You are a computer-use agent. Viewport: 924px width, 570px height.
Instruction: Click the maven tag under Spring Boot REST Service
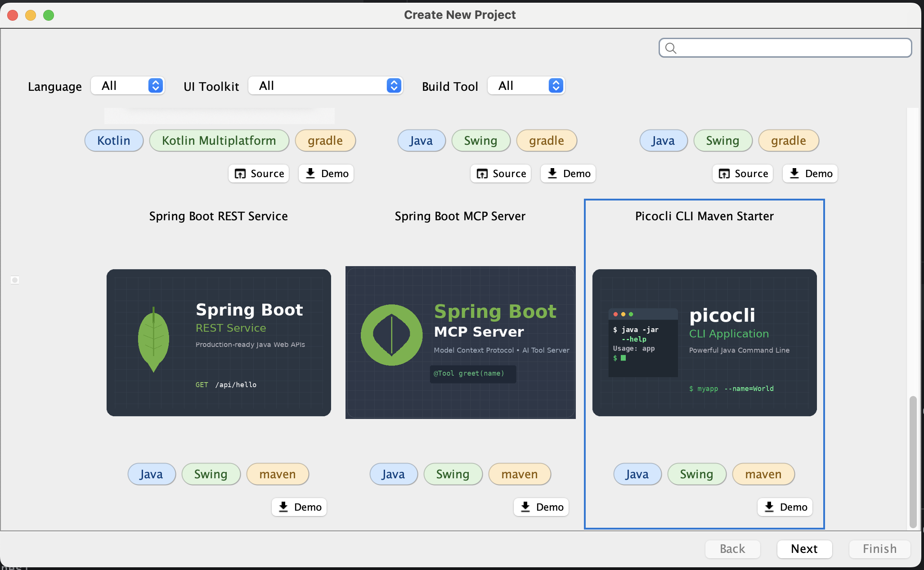[x=278, y=474]
